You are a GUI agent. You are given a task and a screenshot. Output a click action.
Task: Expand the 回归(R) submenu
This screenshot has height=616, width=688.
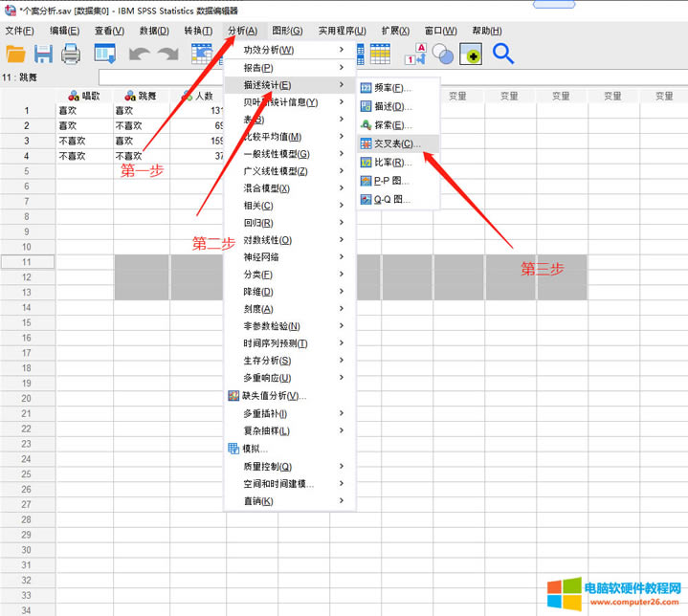(258, 223)
